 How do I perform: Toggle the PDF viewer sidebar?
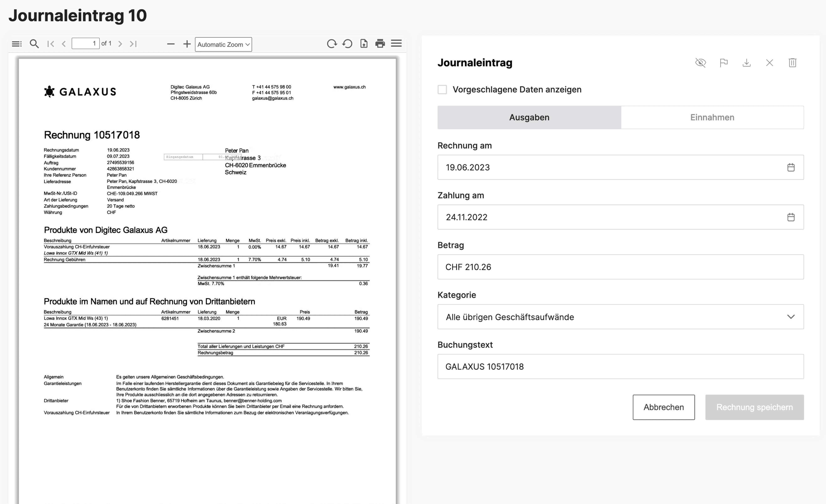(16, 44)
